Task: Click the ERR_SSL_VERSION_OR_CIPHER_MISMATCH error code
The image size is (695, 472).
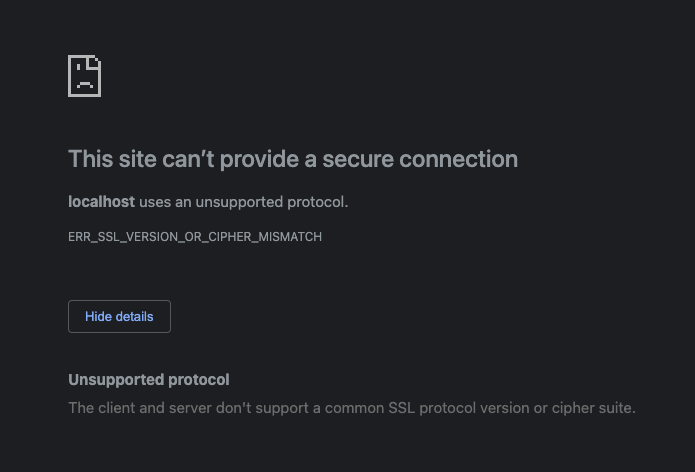Action: [x=195, y=237]
